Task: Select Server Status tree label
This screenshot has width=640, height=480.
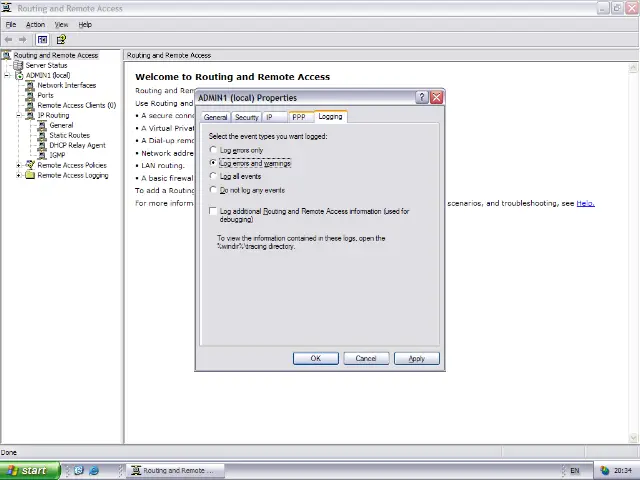Action: [46, 65]
